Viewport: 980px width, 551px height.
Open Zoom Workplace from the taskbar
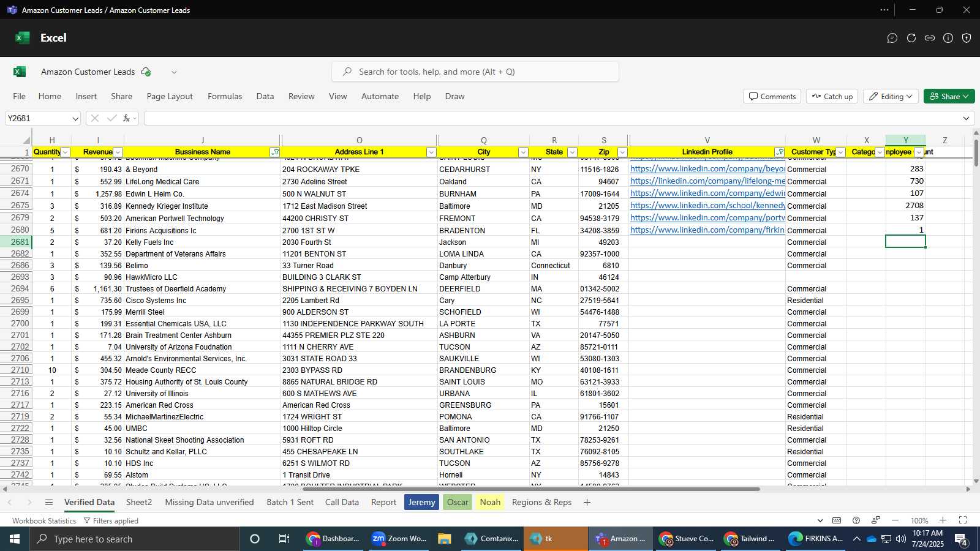pos(398,539)
